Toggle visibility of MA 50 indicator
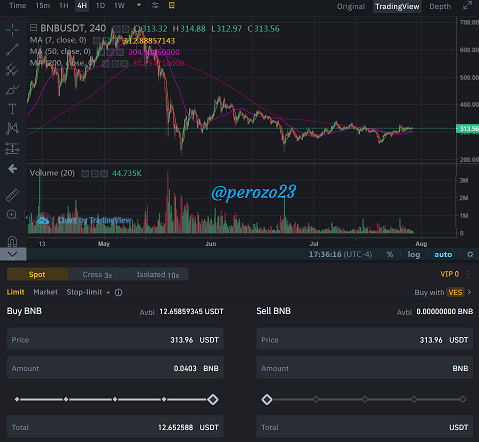The width and height of the screenshot is (479, 442). (x=103, y=52)
